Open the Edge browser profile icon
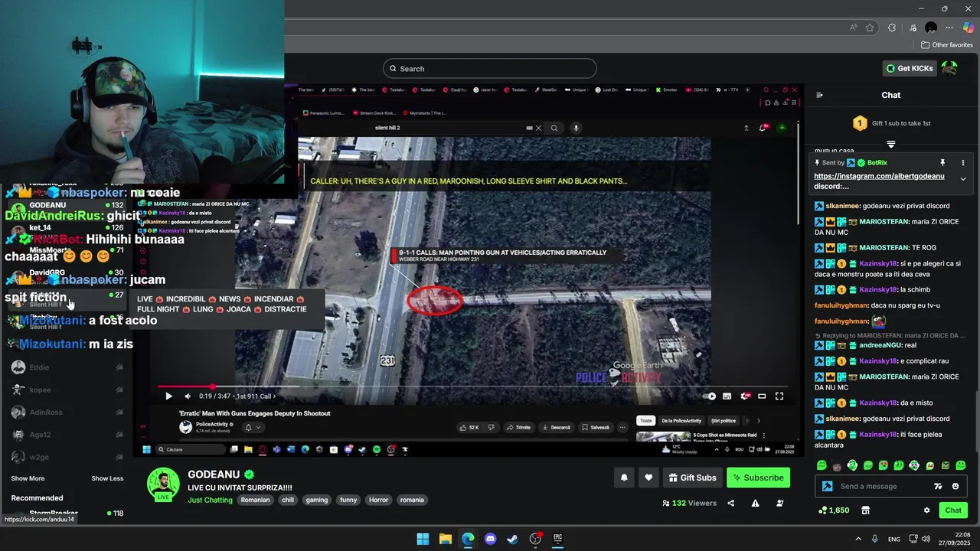 click(x=930, y=28)
